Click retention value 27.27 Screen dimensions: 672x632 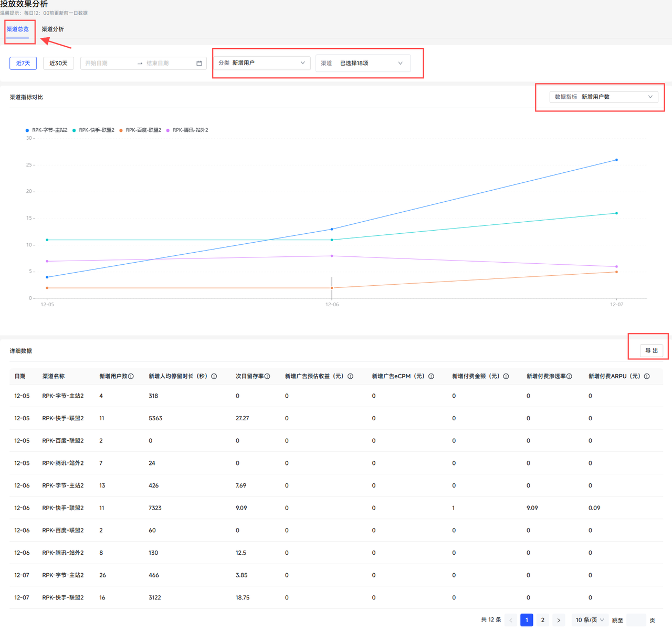(242, 418)
